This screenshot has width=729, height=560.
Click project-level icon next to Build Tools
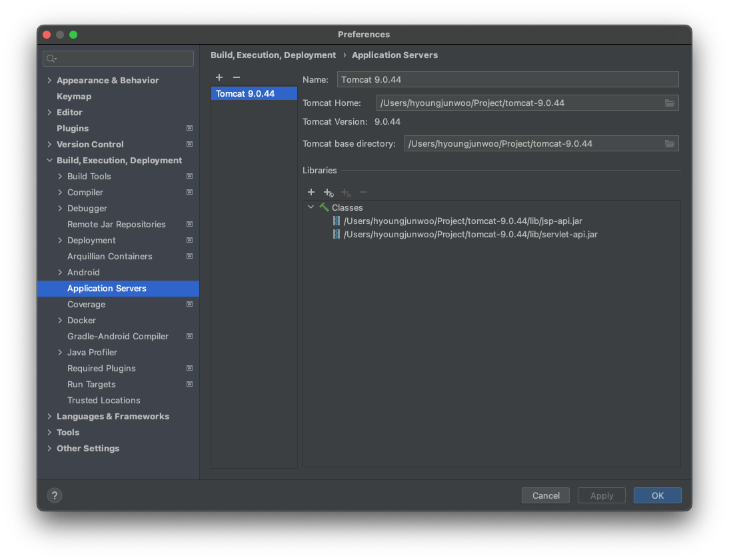(190, 176)
